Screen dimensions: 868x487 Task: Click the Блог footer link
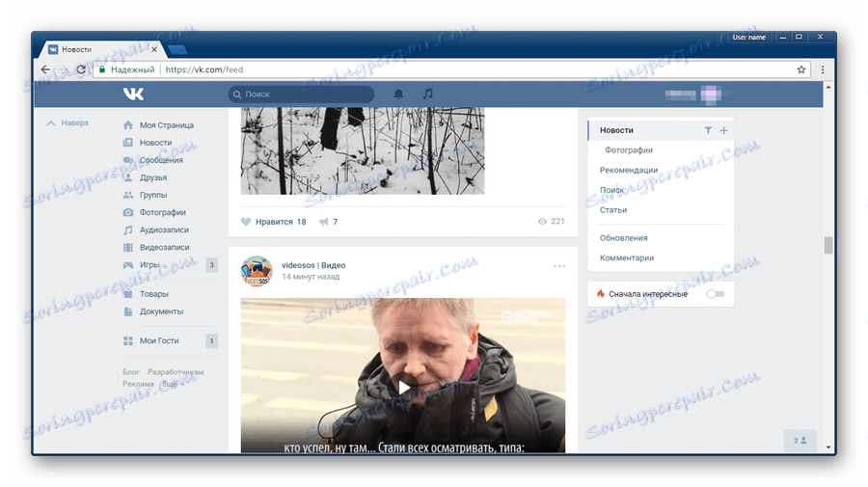pyautogui.click(x=130, y=372)
